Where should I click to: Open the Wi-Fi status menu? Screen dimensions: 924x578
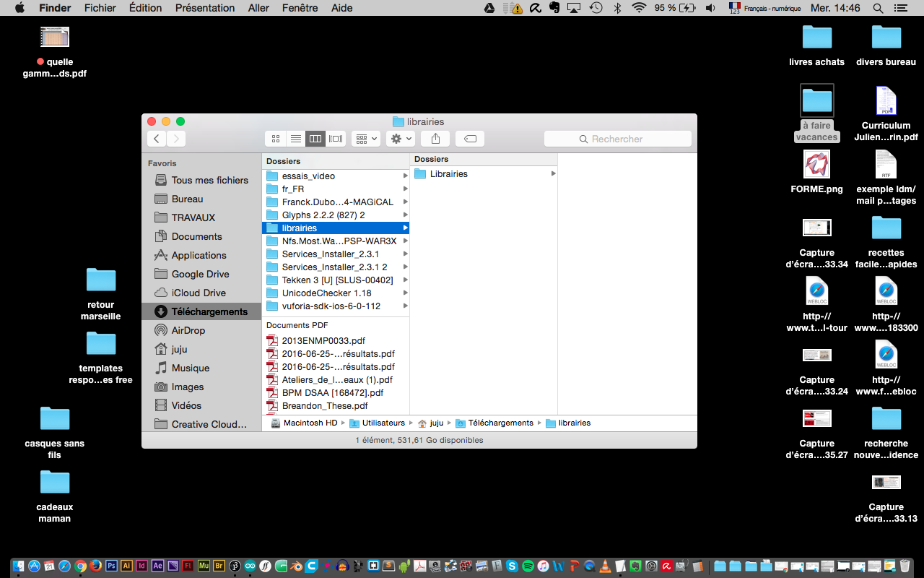[639, 8]
